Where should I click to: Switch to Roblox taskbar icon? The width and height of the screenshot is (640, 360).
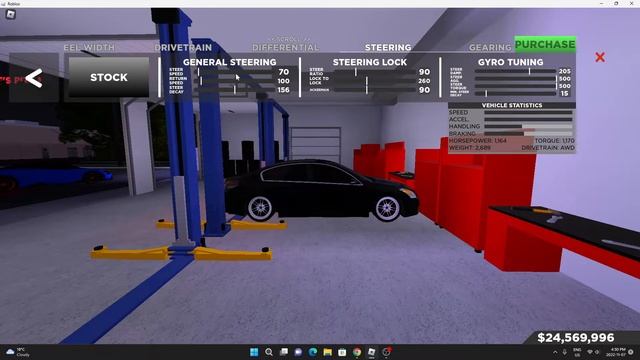pos(371,352)
